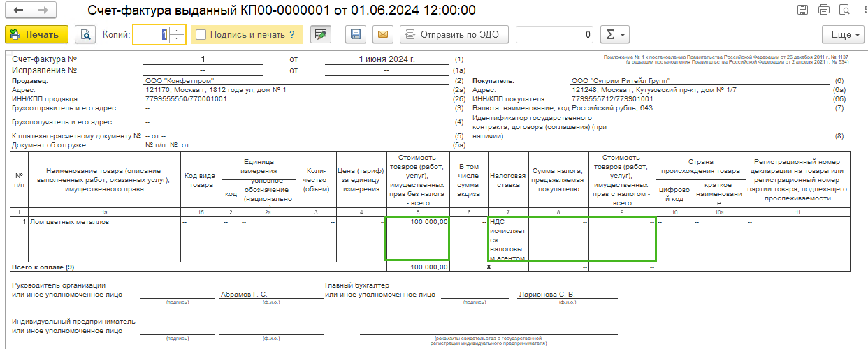Go forward with the right arrow
Screen dimensions: 868x349
[43, 10]
